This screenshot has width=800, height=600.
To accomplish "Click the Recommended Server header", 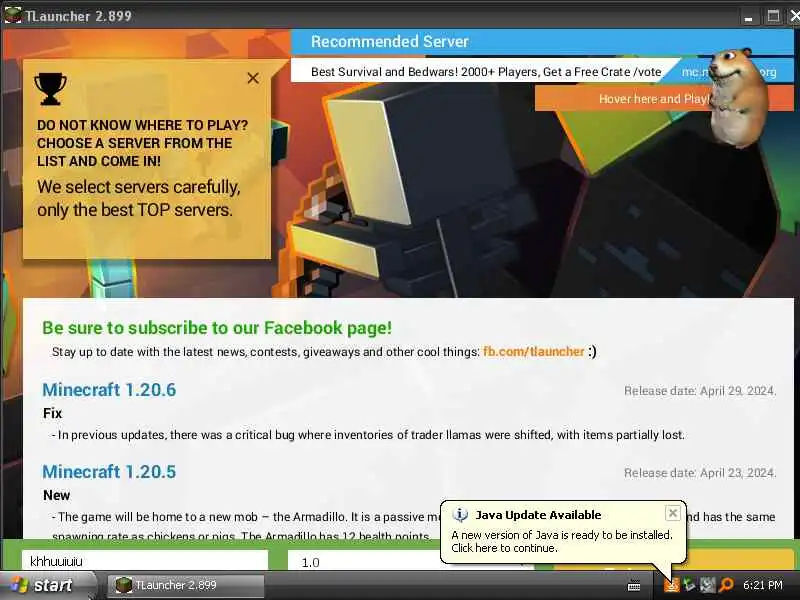I will tap(390, 42).
